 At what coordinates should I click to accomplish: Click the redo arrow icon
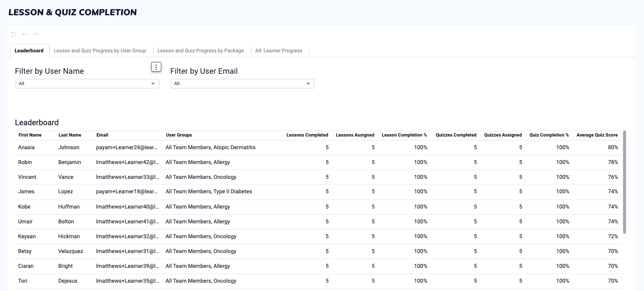(x=36, y=34)
